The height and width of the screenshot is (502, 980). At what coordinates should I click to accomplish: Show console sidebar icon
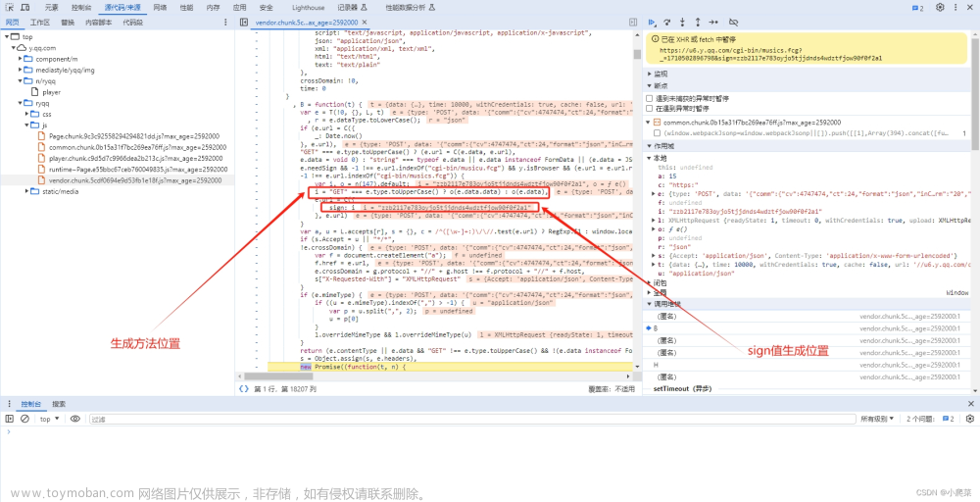10,419
